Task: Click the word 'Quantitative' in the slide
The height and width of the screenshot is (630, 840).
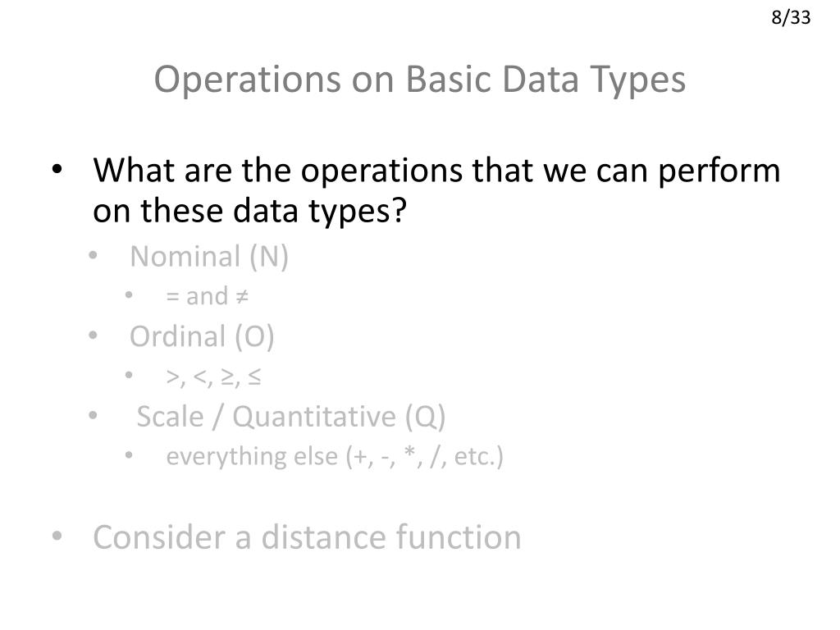Action: tap(314, 417)
